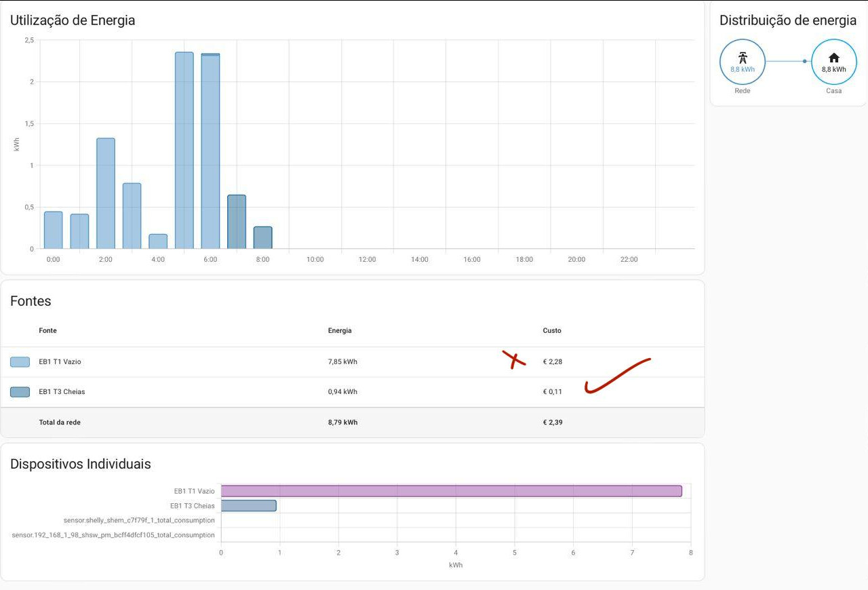Image resolution: width=868 pixels, height=590 pixels.
Task: Click the Total da rede row label
Action: (60, 422)
